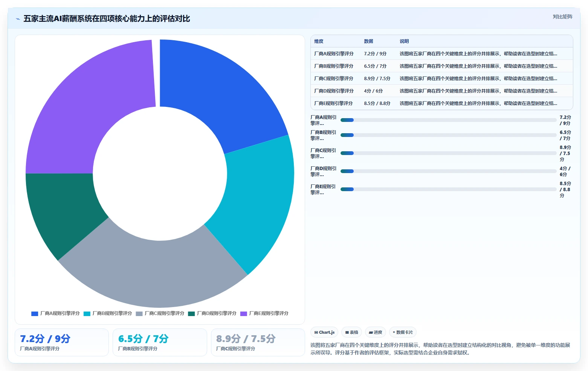This screenshot has width=588, height=371.
Task: Click the 进度 tag chip
Action: (376, 332)
